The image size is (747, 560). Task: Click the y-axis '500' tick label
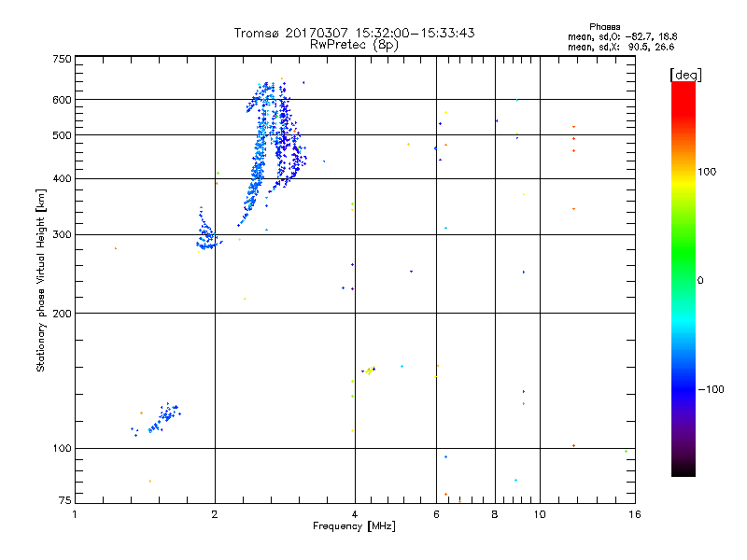62,135
